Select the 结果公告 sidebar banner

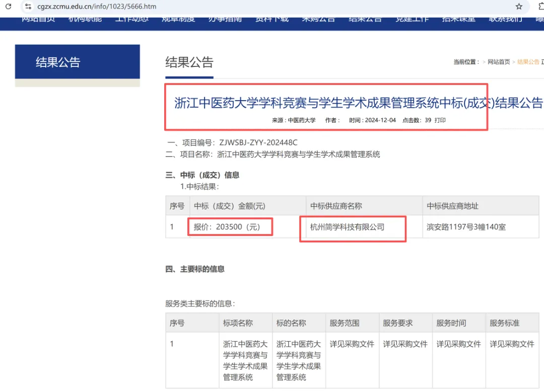[78, 62]
